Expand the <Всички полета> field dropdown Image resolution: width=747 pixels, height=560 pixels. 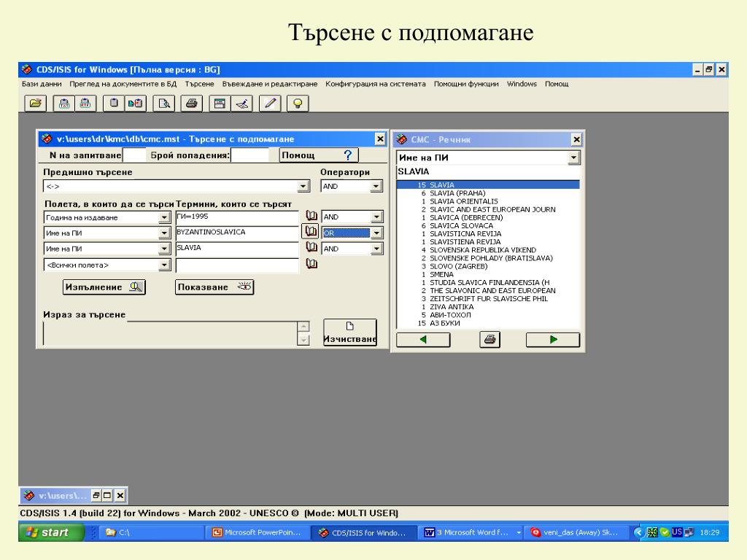click(164, 265)
